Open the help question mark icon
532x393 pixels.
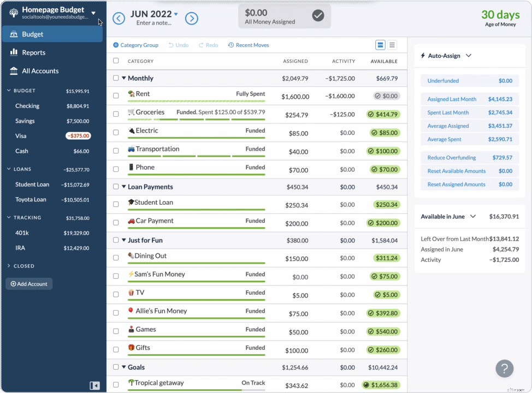pyautogui.click(x=504, y=368)
